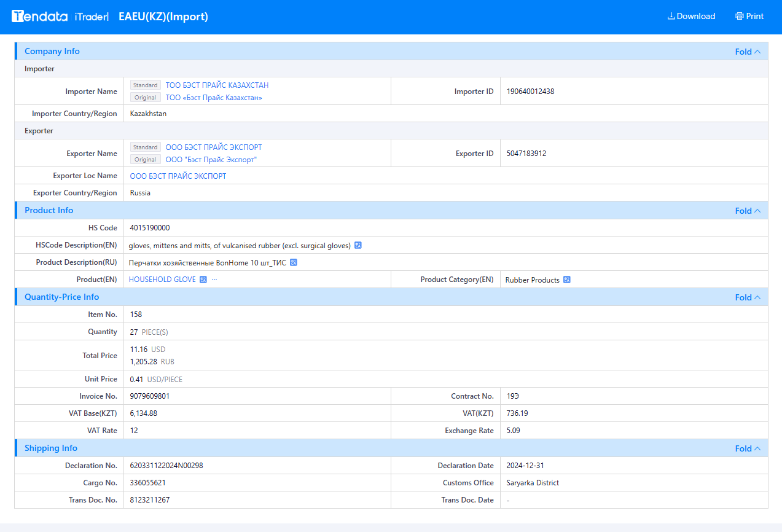Select VAT(KZT) value 736.19
Viewport: 782px width, 532px height.
click(x=517, y=413)
